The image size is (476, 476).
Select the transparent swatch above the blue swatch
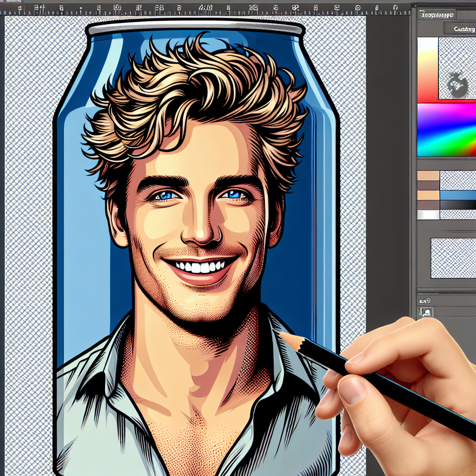[x=458, y=180]
